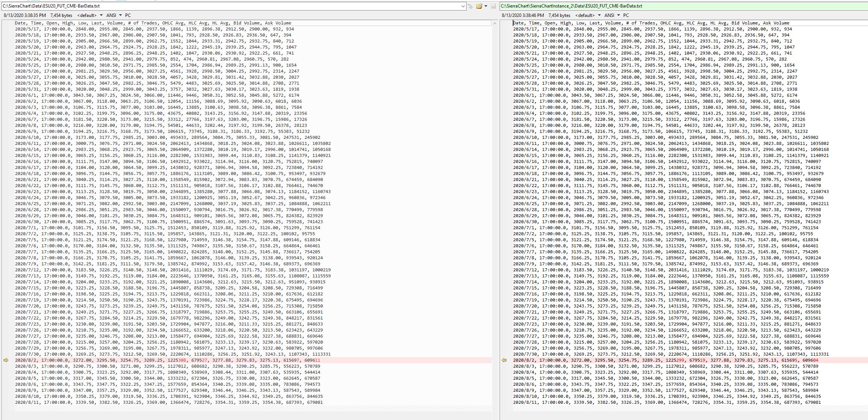This screenshot has width=868, height=420.
Task: Click right pane yellow difference arrow marker
Action: 504,360
